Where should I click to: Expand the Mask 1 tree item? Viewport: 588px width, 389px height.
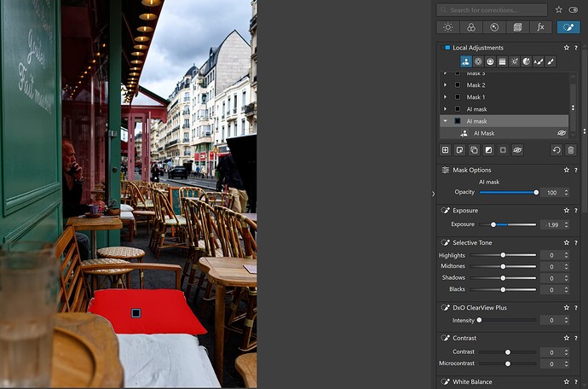click(x=445, y=97)
